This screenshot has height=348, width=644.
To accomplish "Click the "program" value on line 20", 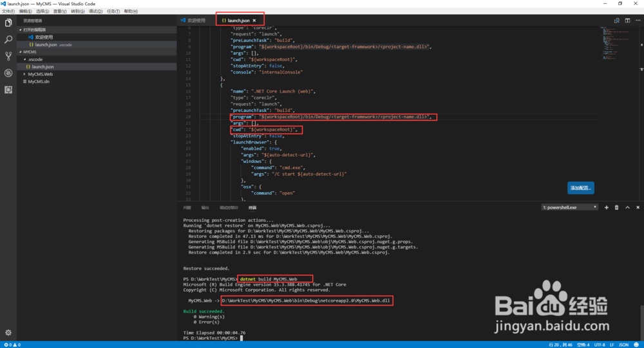I will (x=344, y=117).
